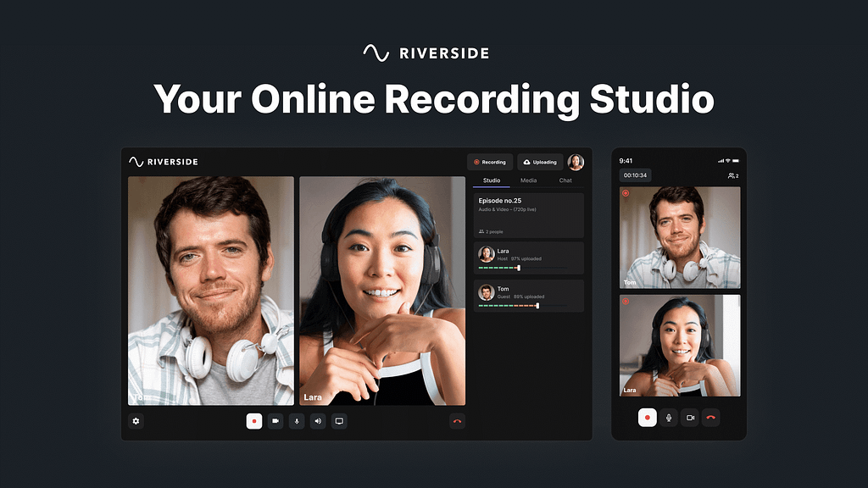
Task: Click the Recording status button
Action: 490,162
